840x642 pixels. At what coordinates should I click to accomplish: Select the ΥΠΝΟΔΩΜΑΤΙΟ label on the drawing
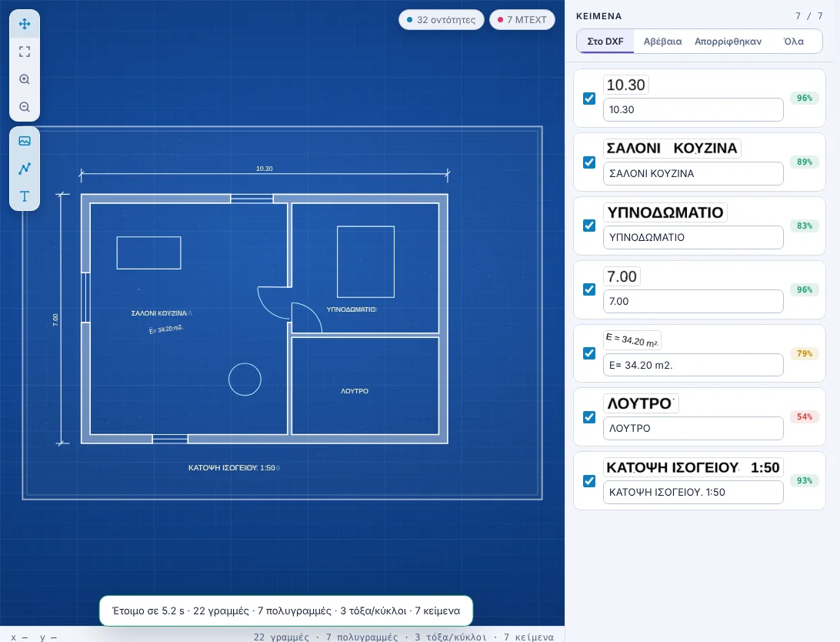[352, 309]
